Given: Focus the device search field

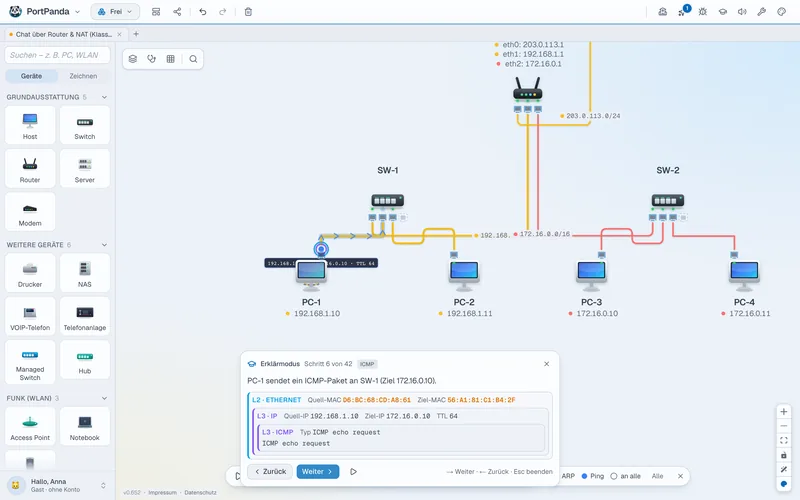Looking at the screenshot, I should coord(57,55).
